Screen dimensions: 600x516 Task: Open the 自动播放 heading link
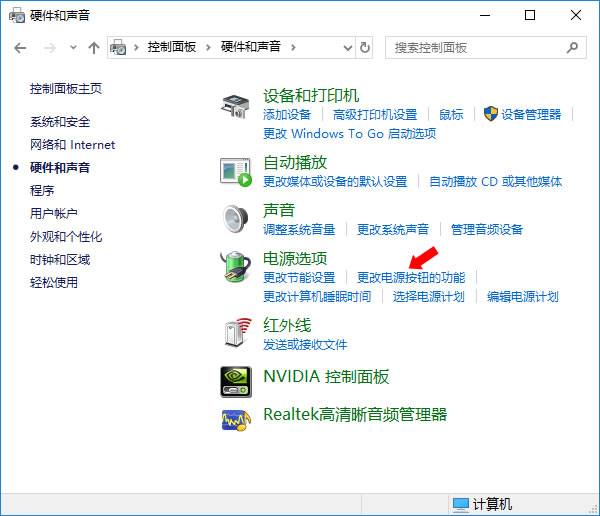click(x=295, y=162)
